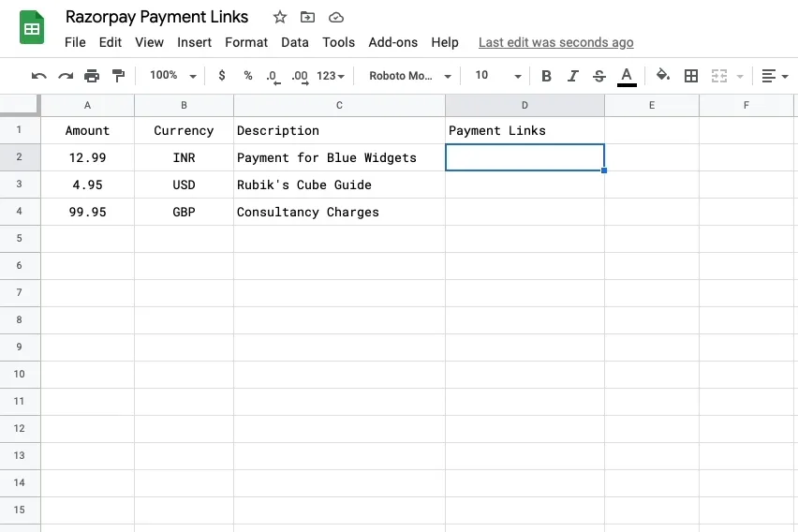Screen dimensions: 798x532
Task: Select row 4 header
Action: [20, 212]
